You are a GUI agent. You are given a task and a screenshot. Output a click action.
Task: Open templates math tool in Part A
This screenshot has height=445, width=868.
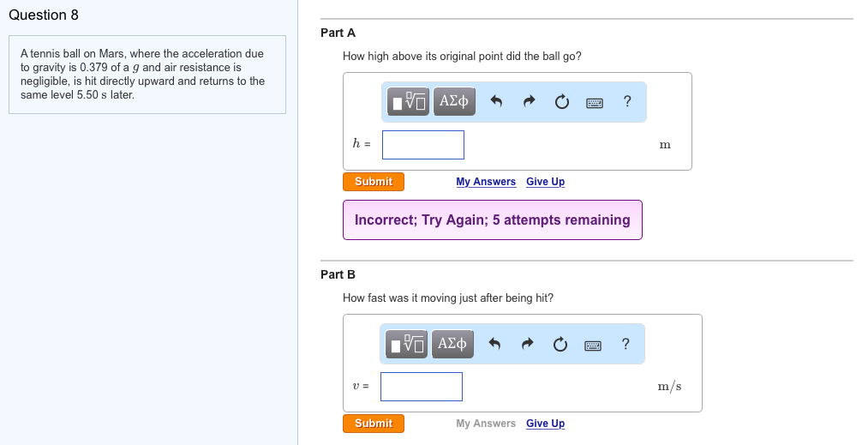(x=410, y=102)
